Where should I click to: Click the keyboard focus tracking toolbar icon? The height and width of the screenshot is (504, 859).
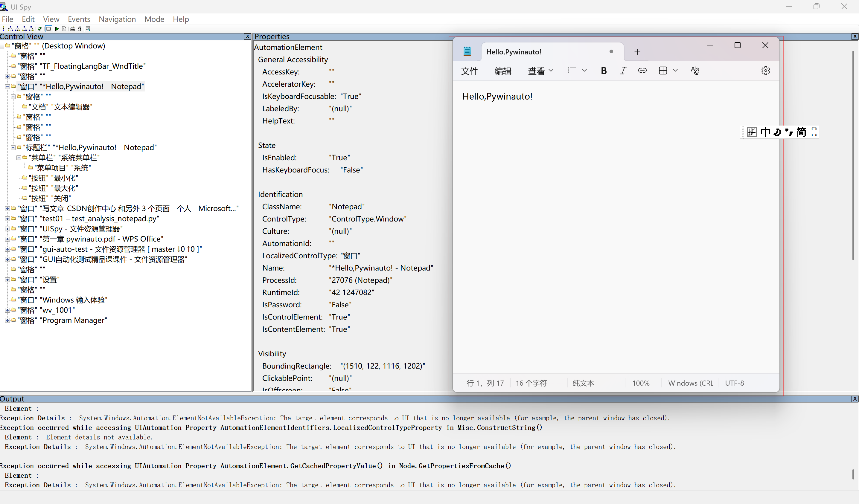point(73,29)
